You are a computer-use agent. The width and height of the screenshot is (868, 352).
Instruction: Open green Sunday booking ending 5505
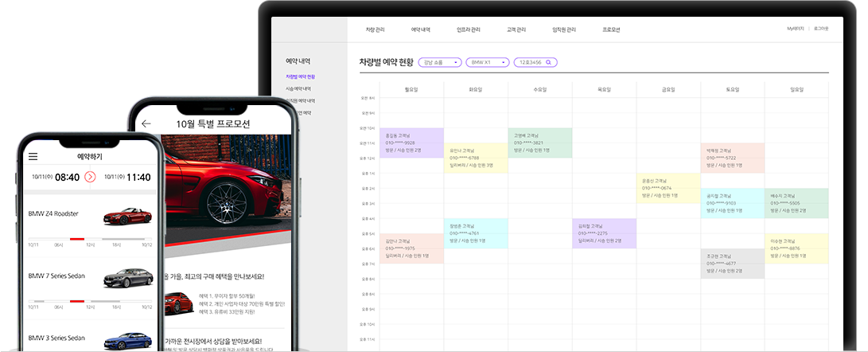click(796, 203)
